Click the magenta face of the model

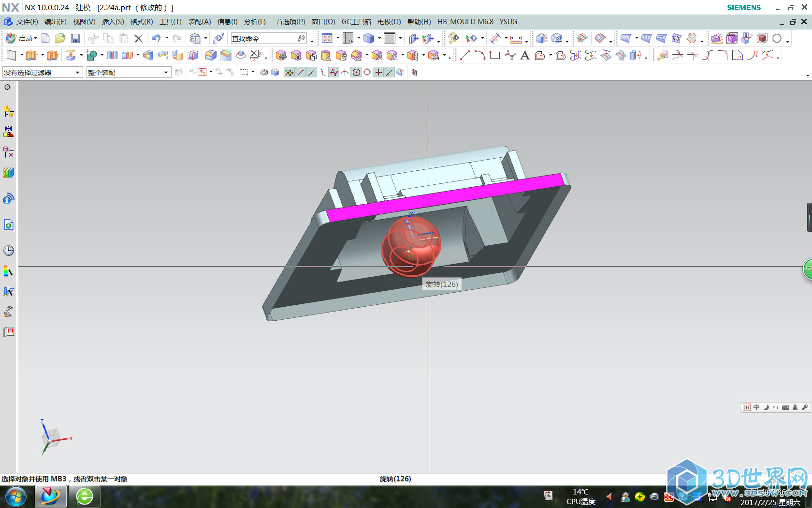point(445,197)
